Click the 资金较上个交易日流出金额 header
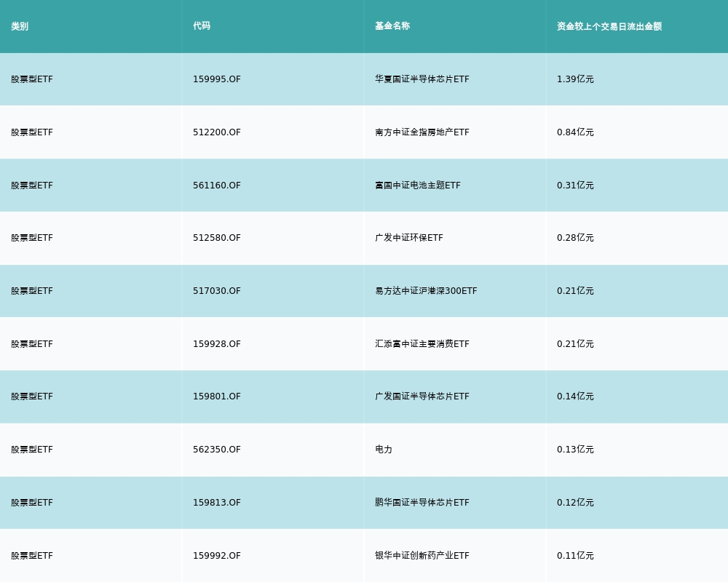728x582 pixels. coord(609,26)
